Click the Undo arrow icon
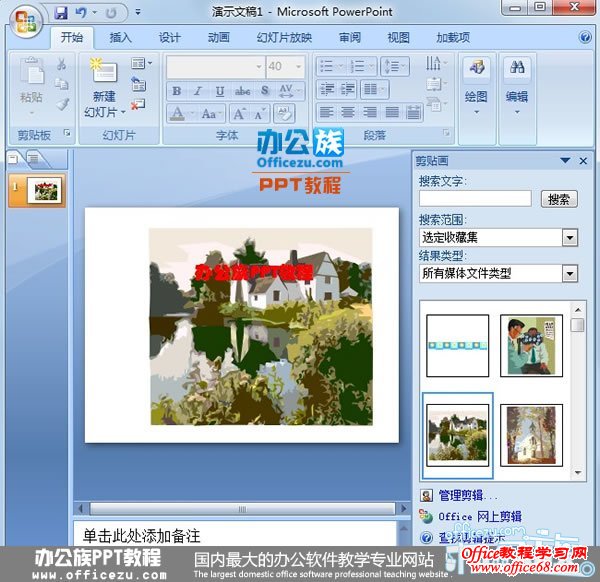Viewport: 600px width, 582px height. click(x=81, y=13)
